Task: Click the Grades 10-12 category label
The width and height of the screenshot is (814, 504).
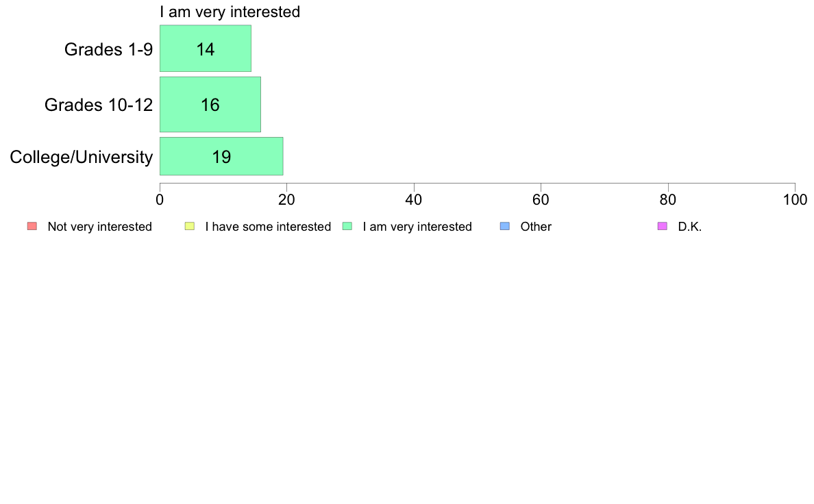Action: [x=99, y=105]
